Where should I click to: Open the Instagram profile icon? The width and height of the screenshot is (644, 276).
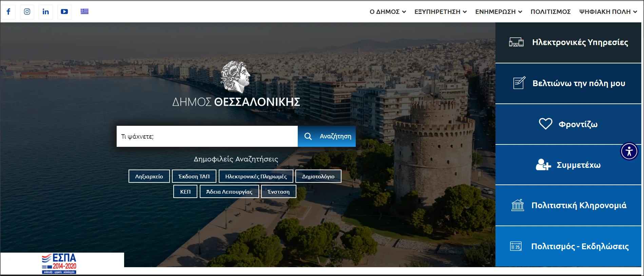coord(27,12)
